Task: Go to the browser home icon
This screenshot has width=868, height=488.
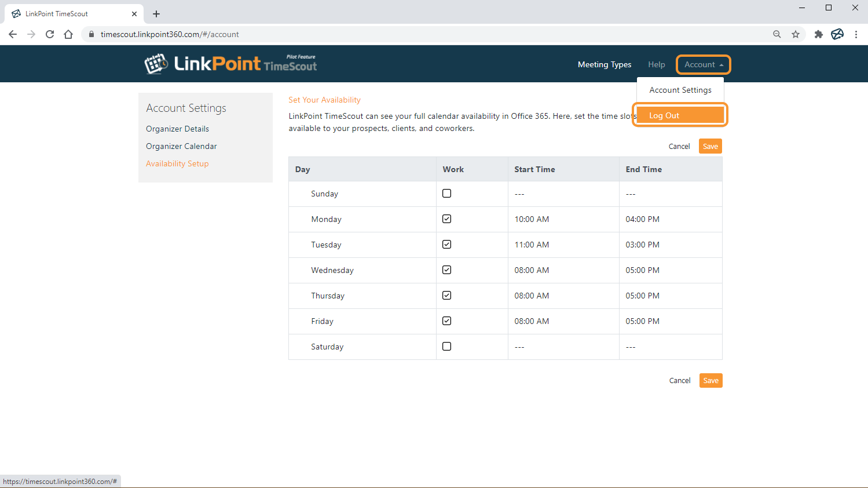Action: pyautogui.click(x=68, y=34)
